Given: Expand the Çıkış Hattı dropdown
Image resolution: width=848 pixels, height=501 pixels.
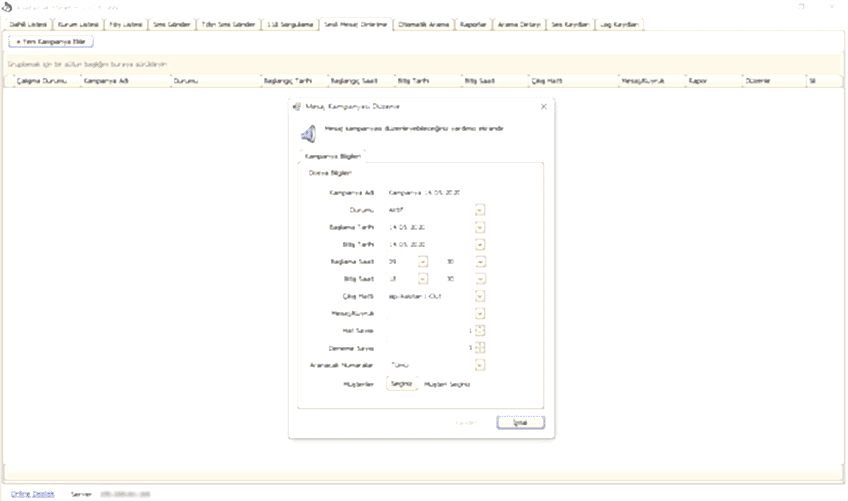Looking at the screenshot, I should 480,296.
